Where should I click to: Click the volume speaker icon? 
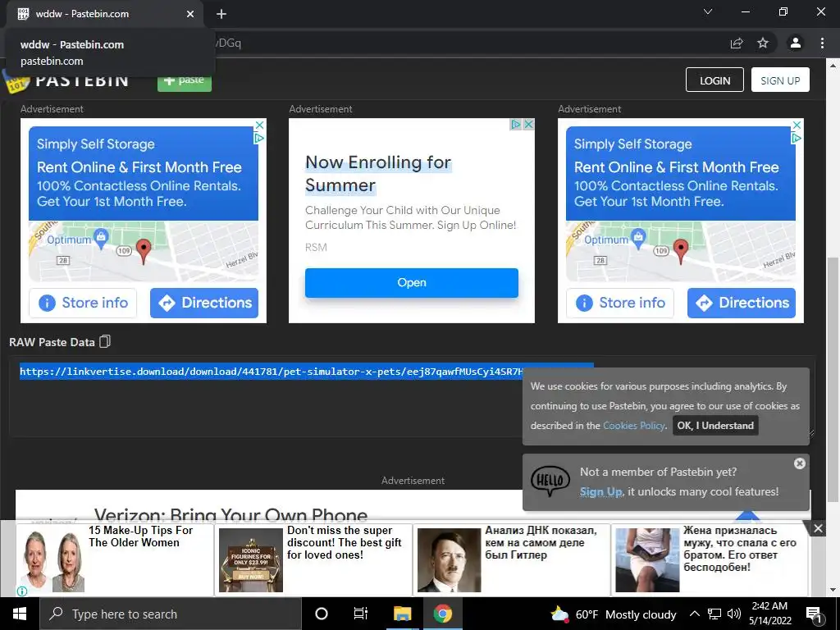734,614
